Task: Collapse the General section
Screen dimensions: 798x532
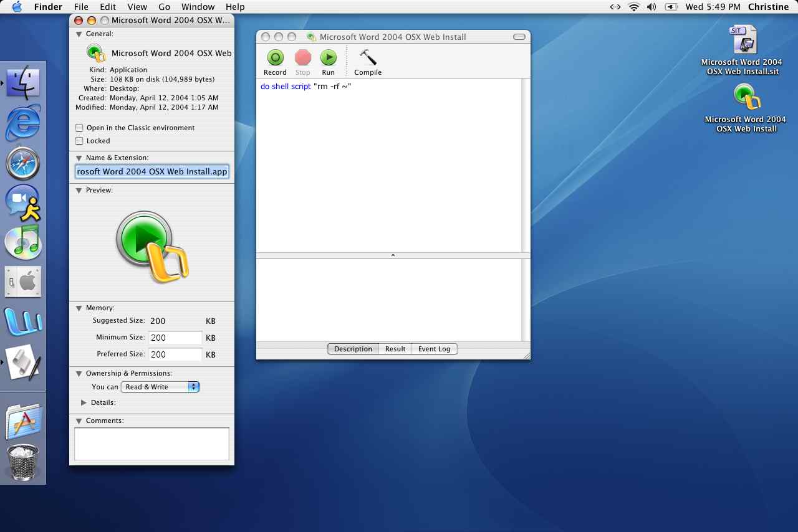Action: [x=79, y=34]
